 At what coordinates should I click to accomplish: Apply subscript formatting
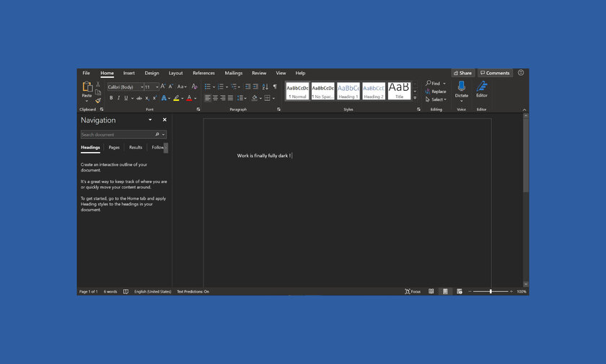[x=147, y=98]
